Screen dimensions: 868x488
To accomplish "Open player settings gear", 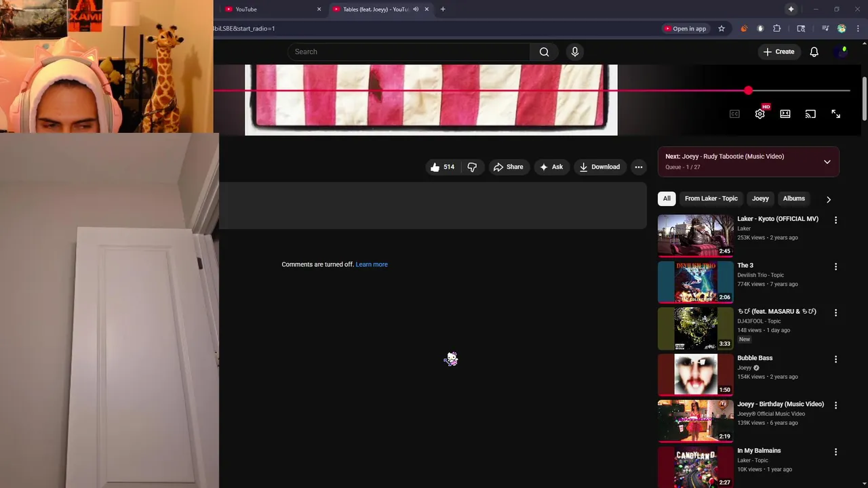I will [x=759, y=114].
